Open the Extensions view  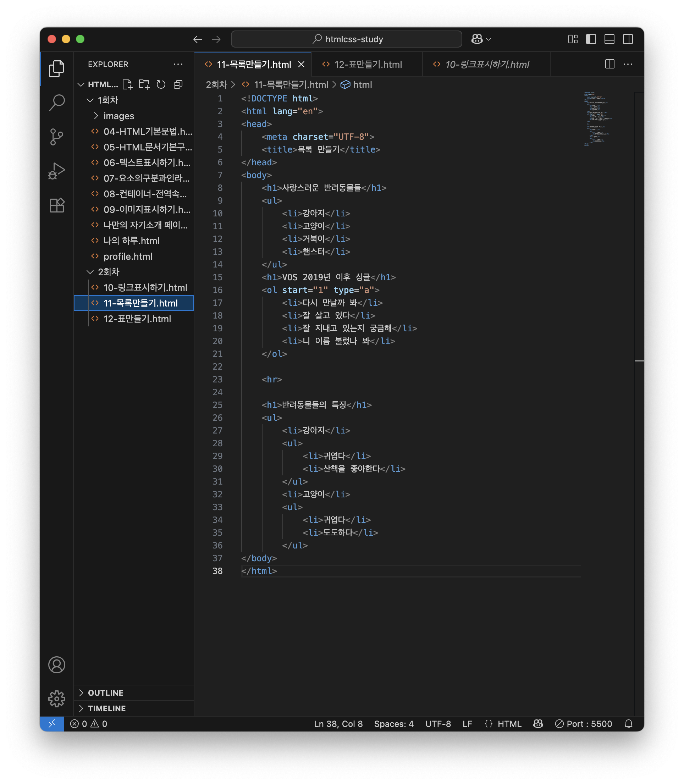(56, 205)
